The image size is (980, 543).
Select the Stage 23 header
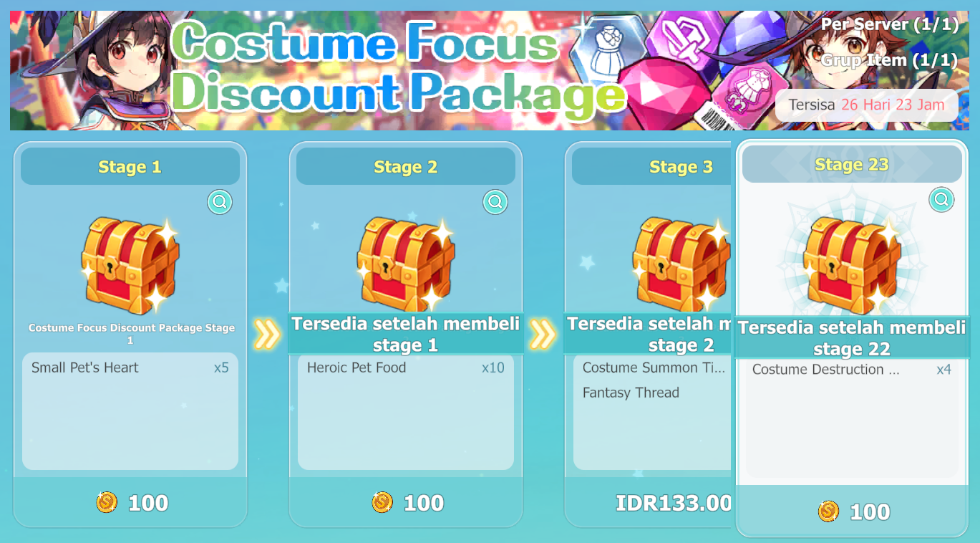click(852, 164)
